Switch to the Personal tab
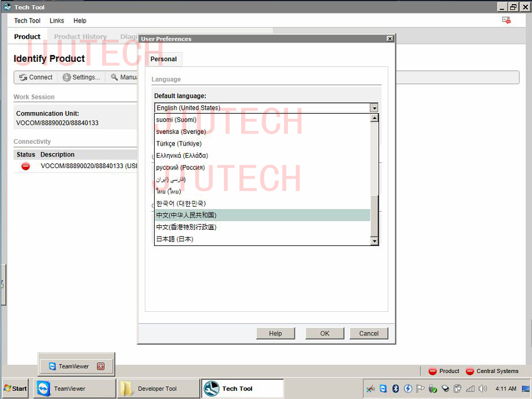Image resolution: width=532 pixels, height=399 pixels. 163,59
